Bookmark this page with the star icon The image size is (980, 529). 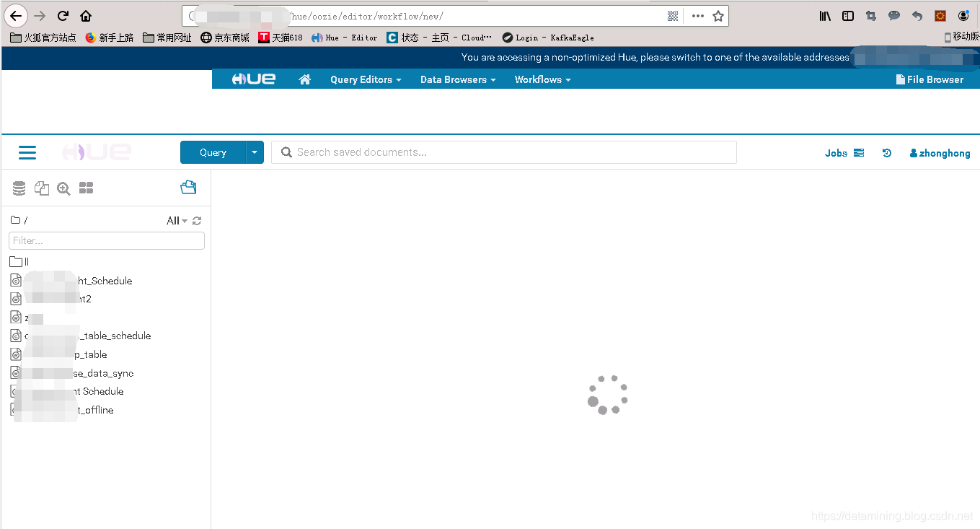[x=718, y=16]
